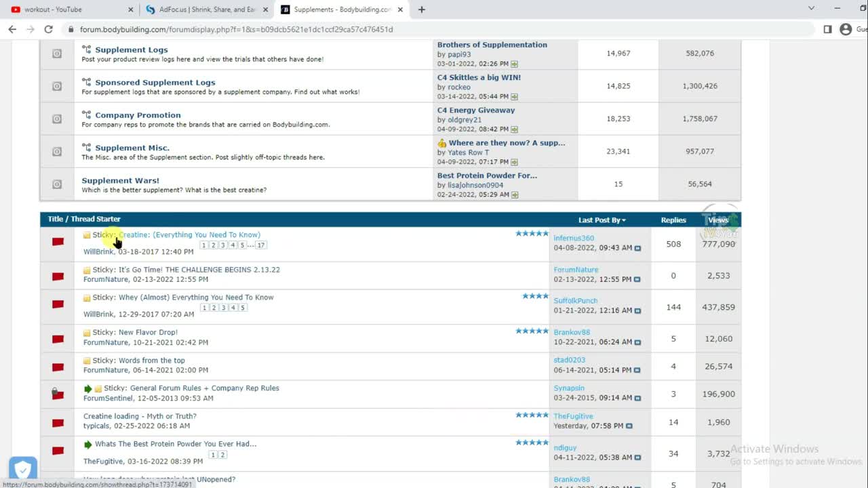
Task: Open THE CHALLENGE BEGINS 2.13.22 sticky
Action: pyautogui.click(x=199, y=270)
